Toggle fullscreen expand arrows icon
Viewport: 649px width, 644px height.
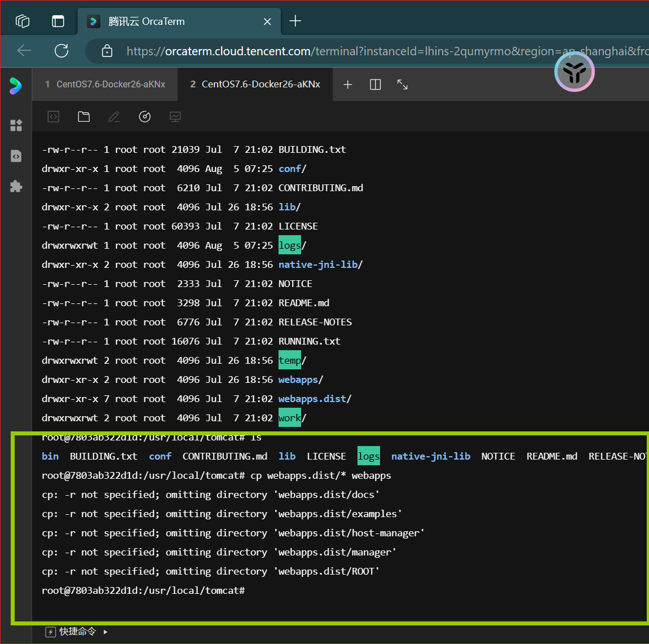pyautogui.click(x=403, y=85)
